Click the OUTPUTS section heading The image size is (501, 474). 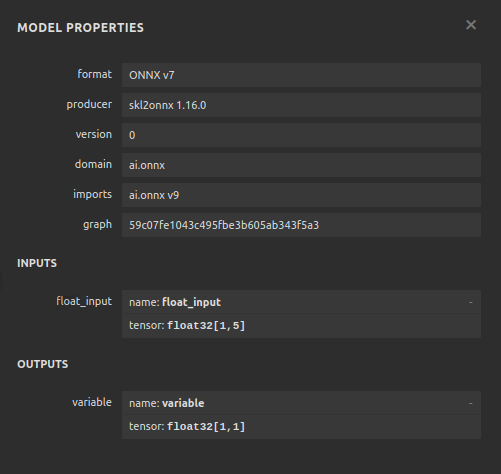[43, 364]
